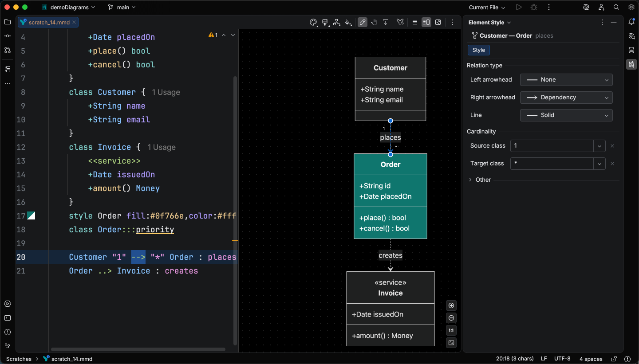
Task: Open the AI assistant swirl icon
Action: (x=586, y=7)
